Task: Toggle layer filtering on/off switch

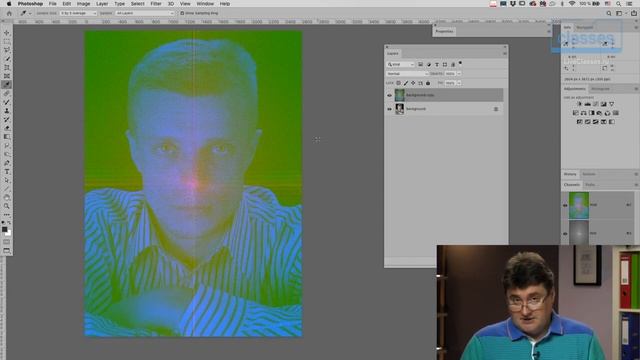Action: 460,63
